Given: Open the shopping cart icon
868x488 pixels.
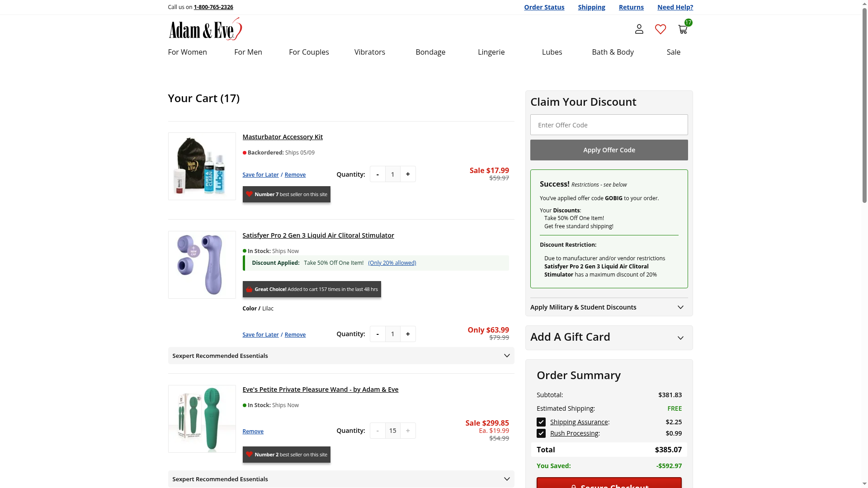Looking at the screenshot, I should pyautogui.click(x=683, y=29).
